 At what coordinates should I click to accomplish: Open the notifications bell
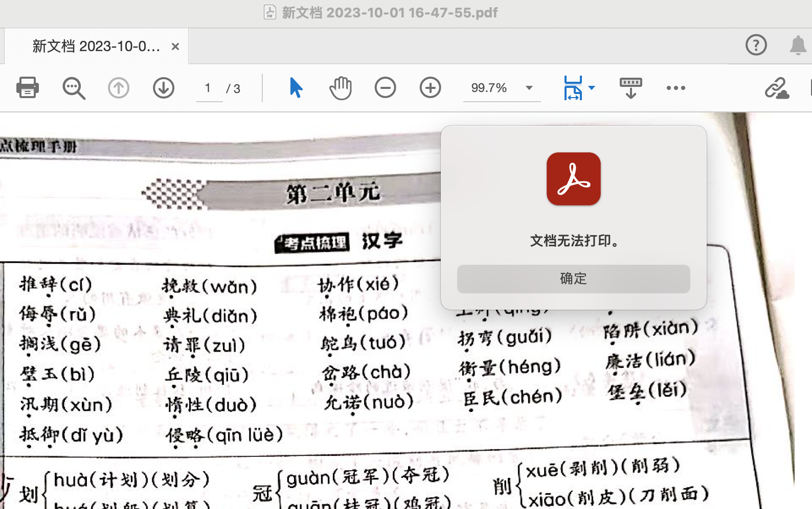[798, 45]
